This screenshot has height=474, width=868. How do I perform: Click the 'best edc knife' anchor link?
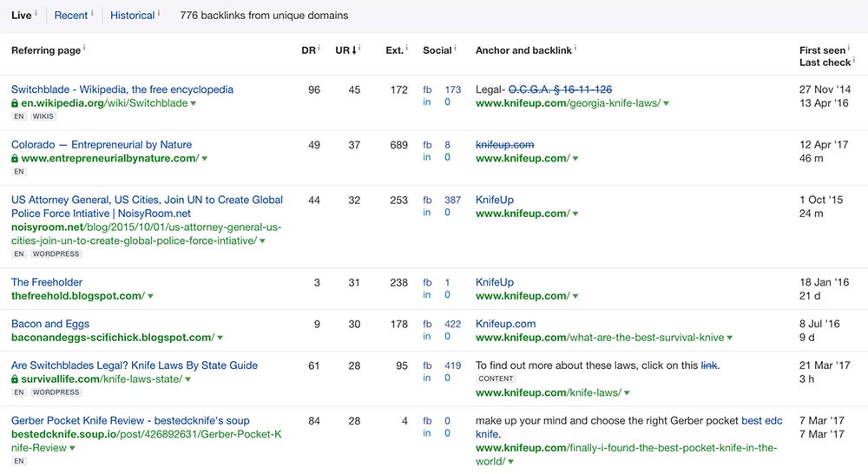(628, 427)
